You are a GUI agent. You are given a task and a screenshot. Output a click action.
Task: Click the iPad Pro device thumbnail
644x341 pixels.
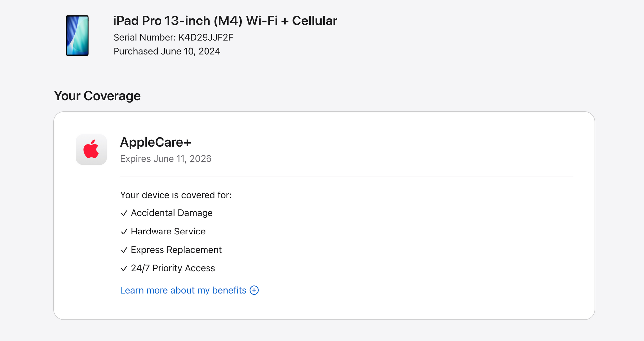77,35
